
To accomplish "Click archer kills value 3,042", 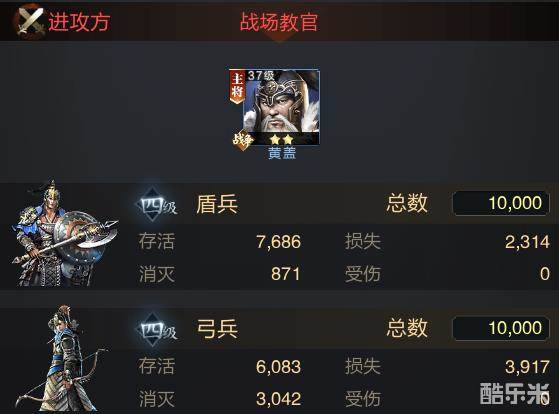I will (x=278, y=399).
